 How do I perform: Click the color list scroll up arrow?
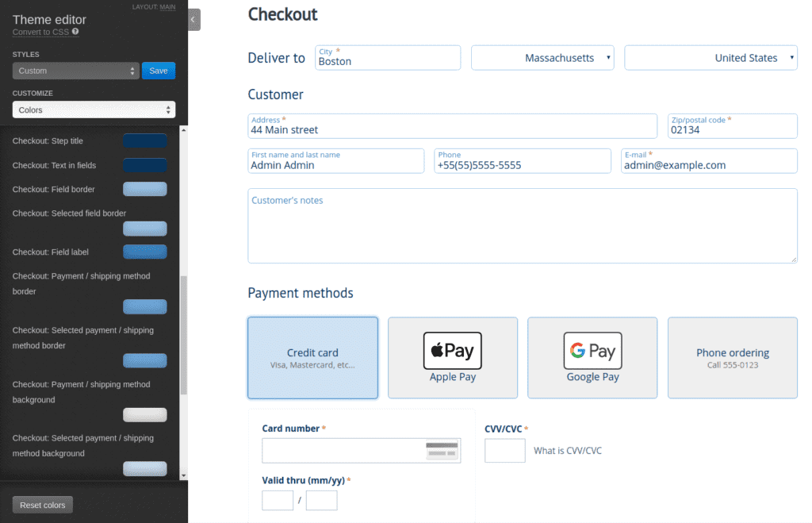[x=183, y=130]
